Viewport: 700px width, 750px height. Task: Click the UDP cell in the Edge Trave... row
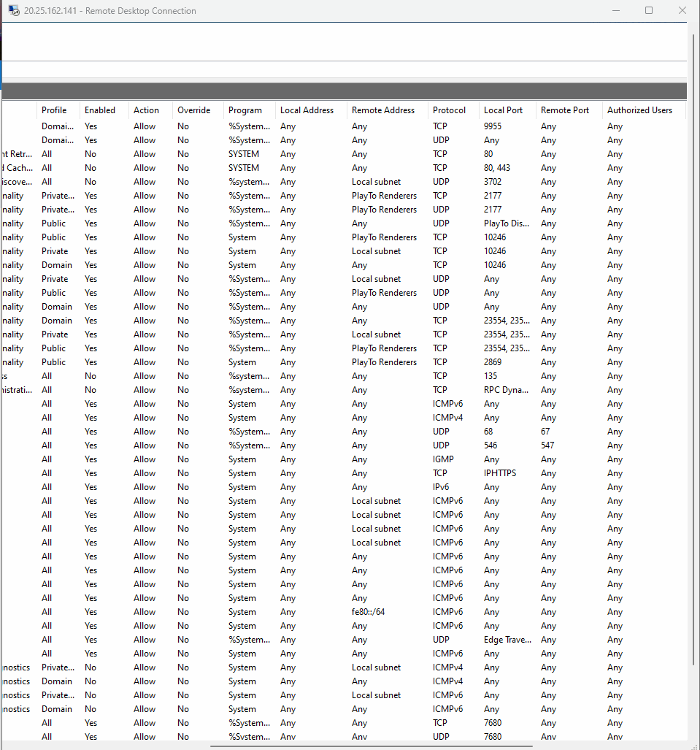441,640
